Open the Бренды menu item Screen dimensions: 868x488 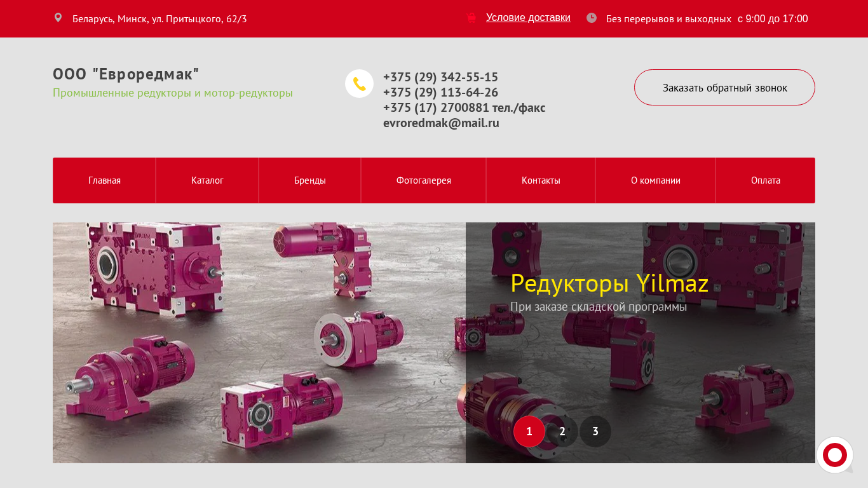(x=310, y=180)
